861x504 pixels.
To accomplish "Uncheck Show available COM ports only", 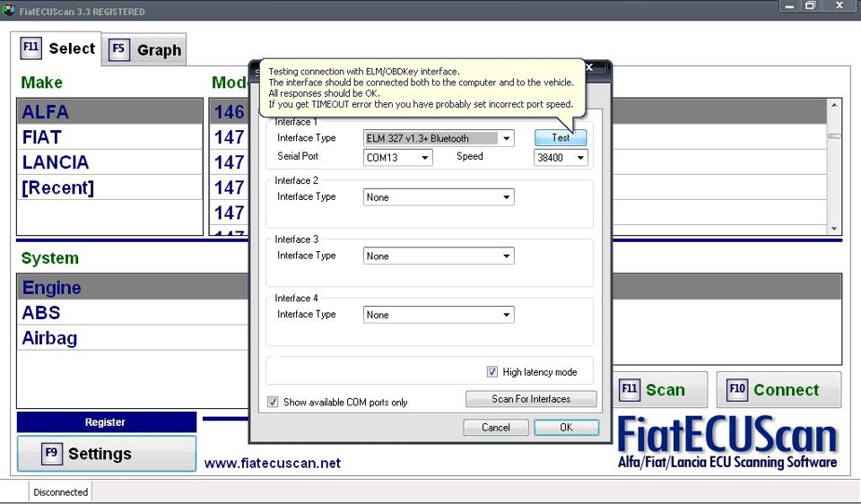I will click(x=273, y=402).
